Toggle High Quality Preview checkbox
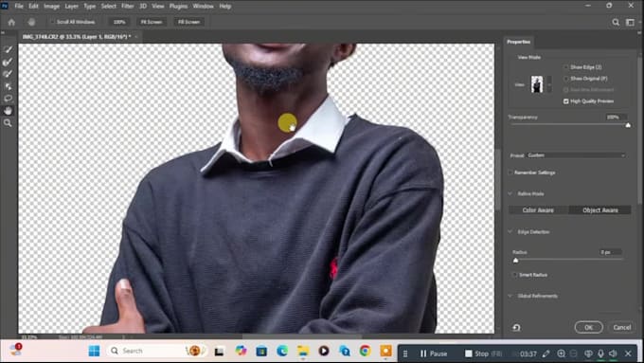 (566, 101)
